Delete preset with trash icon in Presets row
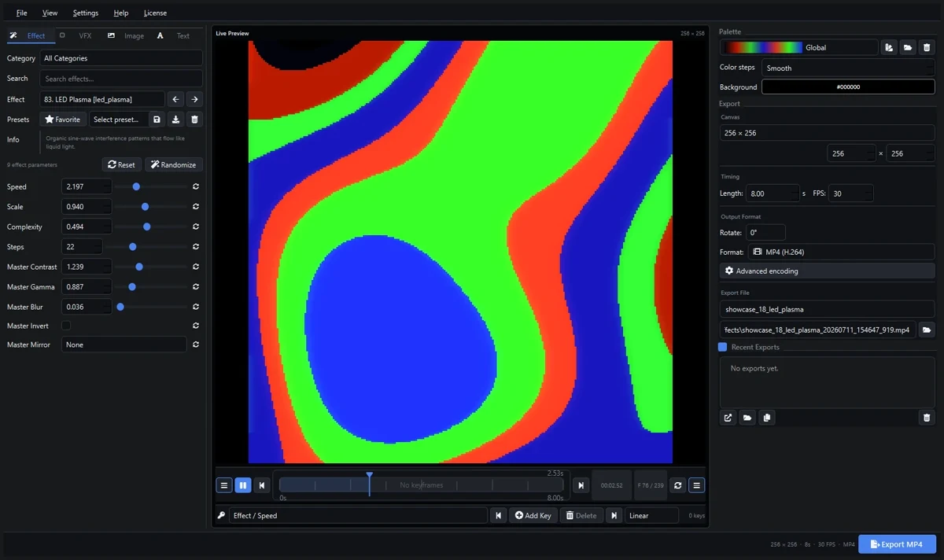This screenshot has width=944, height=560. (x=195, y=120)
